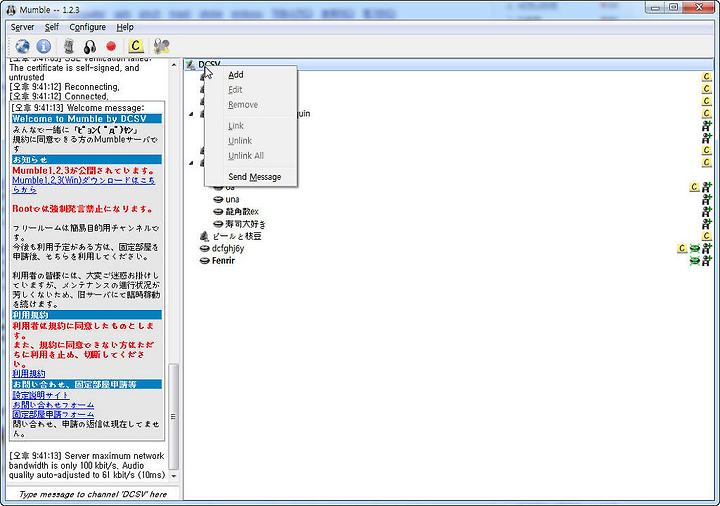Toggle the Mute Self microphone icon
The height and width of the screenshot is (506, 720).
tap(68, 46)
